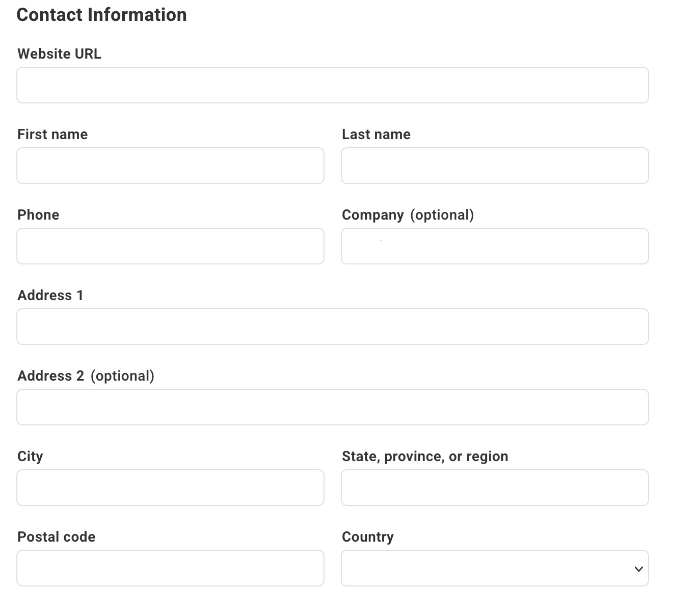Click the Postal code input field

pyautogui.click(x=170, y=568)
